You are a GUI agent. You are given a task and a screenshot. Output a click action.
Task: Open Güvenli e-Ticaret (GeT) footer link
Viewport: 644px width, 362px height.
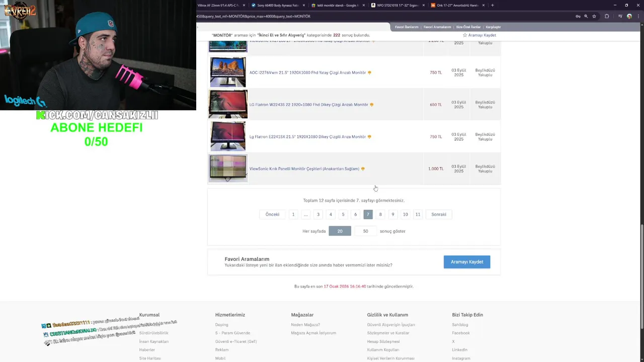click(x=236, y=341)
